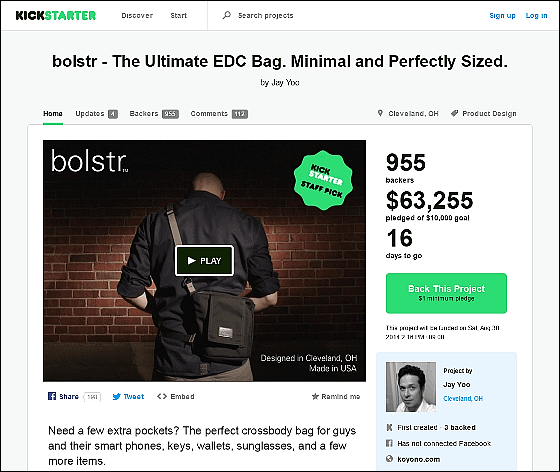
Task: Click the Kickstarter Staff Pick badge
Action: 323,180
